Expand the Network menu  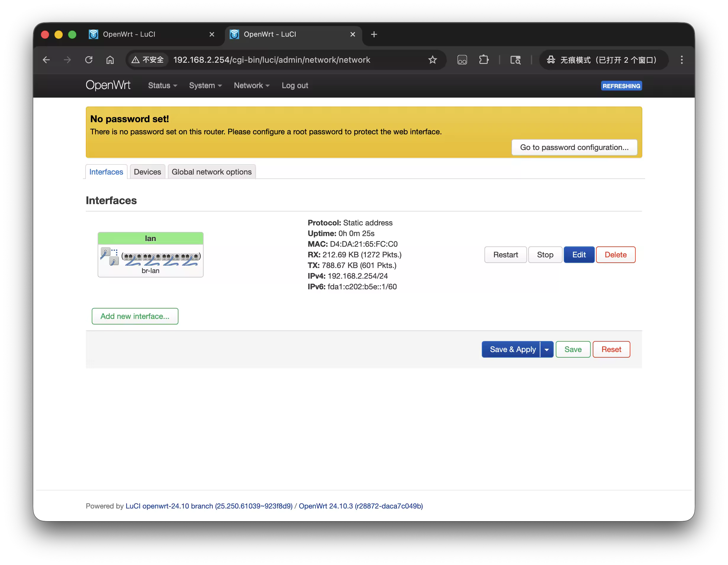(252, 85)
